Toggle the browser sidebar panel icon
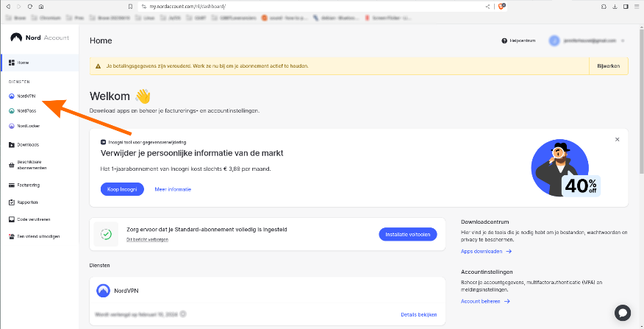The width and height of the screenshot is (644, 329). click(626, 7)
